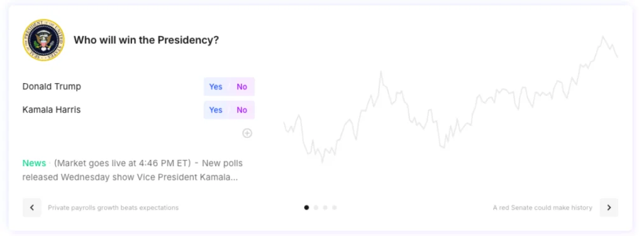Open "A red Senate could make history" link
The width and height of the screenshot is (644, 236).
(x=543, y=208)
